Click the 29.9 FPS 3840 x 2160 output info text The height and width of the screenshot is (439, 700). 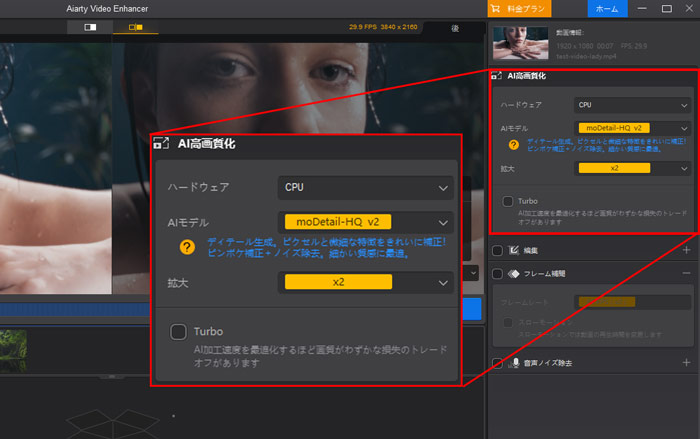point(383,27)
